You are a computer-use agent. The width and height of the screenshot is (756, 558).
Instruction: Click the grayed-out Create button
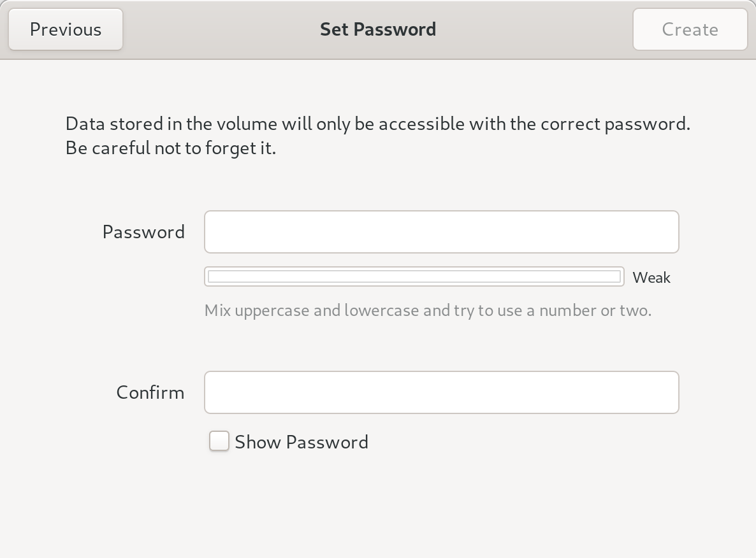690,29
